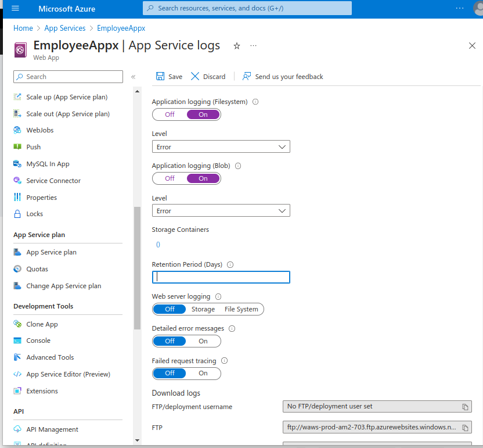The height and width of the screenshot is (448, 483).
Task: Copy the FTP/deployment username value
Action: (465, 407)
